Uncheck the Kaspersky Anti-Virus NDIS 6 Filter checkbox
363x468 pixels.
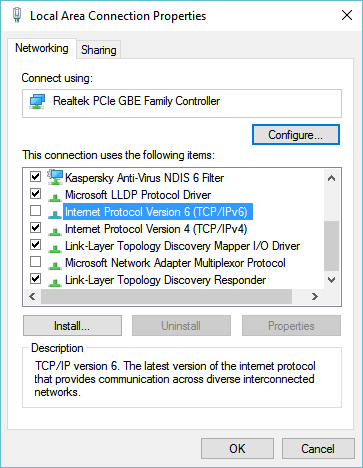35,176
